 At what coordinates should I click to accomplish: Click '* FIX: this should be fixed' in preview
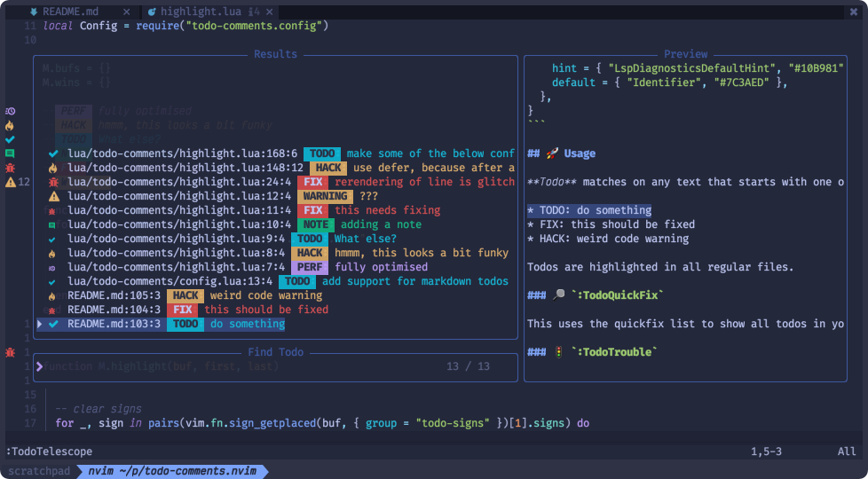611,224
